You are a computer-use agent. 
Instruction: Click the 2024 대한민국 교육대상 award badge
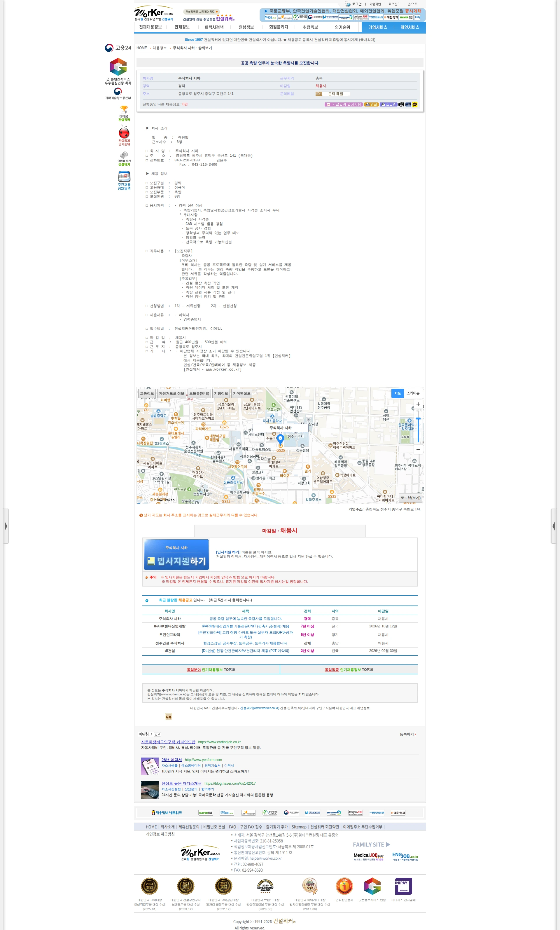pyautogui.click(x=149, y=886)
